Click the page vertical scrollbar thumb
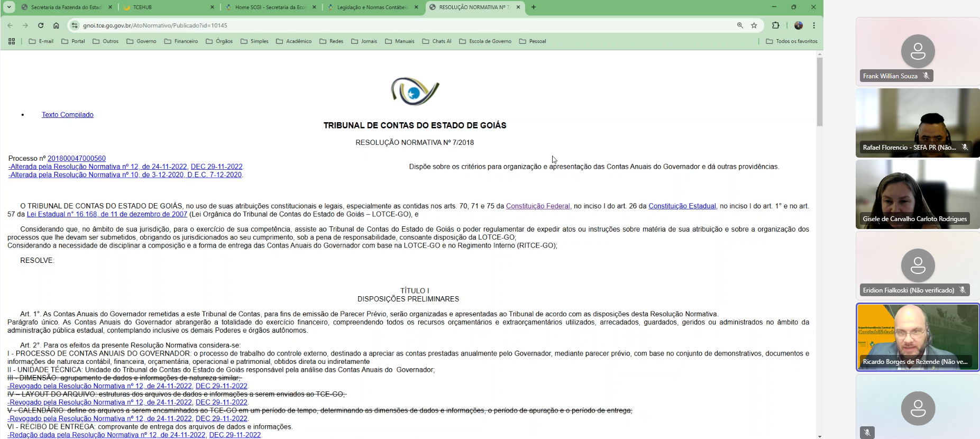The width and height of the screenshot is (980, 439). pyautogui.click(x=820, y=92)
